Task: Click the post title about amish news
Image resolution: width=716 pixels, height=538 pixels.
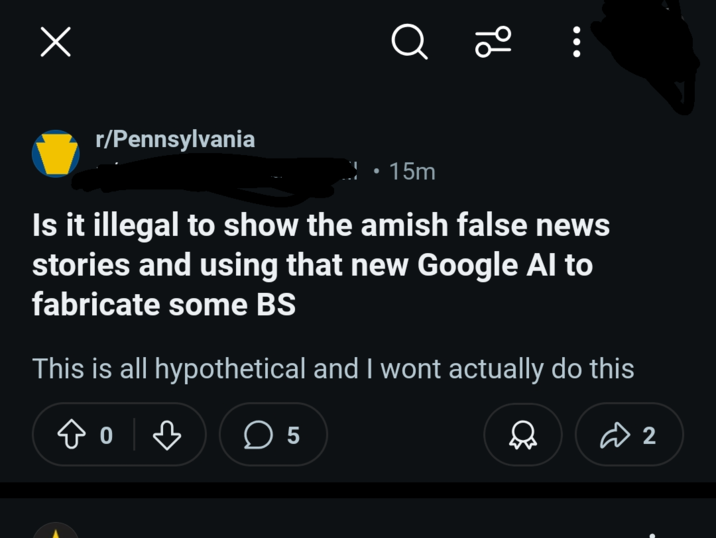Action: pos(320,265)
